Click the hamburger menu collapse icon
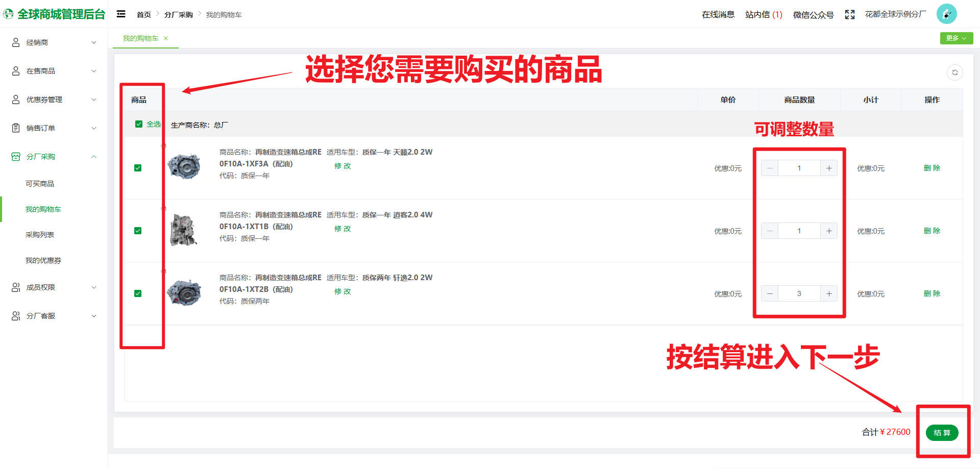The image size is (980, 469). pos(121,14)
